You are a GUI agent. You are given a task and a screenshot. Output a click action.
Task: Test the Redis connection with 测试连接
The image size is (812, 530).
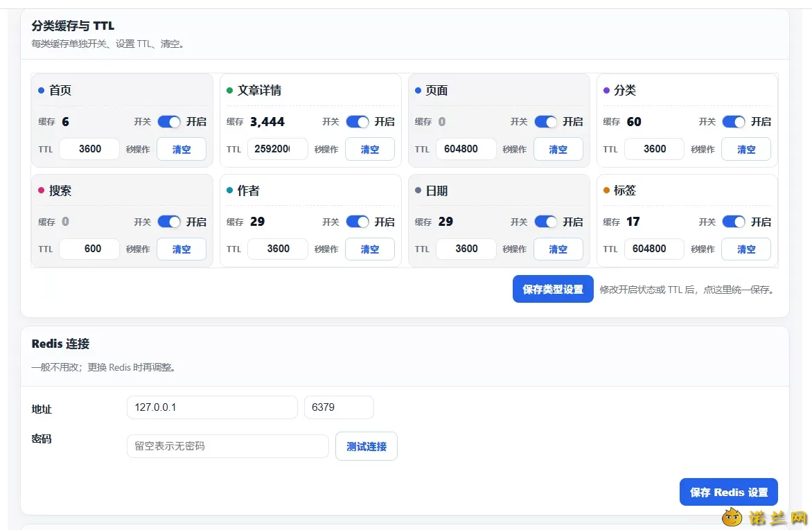(x=367, y=446)
